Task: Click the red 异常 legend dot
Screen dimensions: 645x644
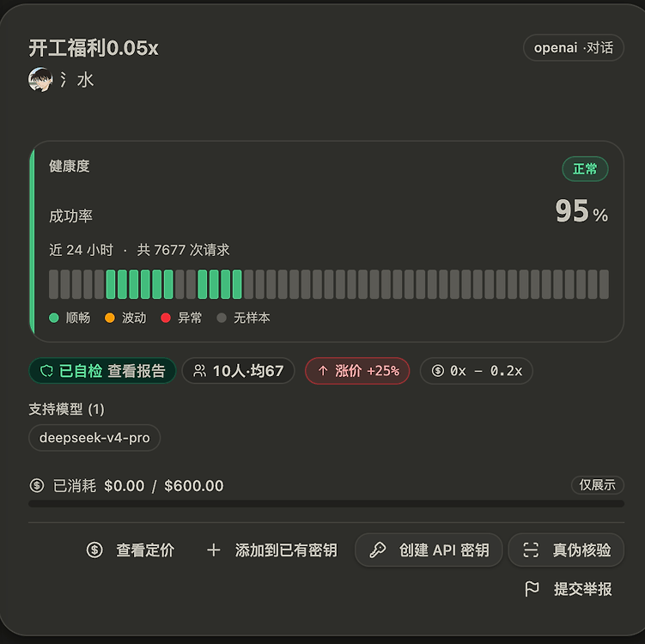Action: tap(166, 318)
